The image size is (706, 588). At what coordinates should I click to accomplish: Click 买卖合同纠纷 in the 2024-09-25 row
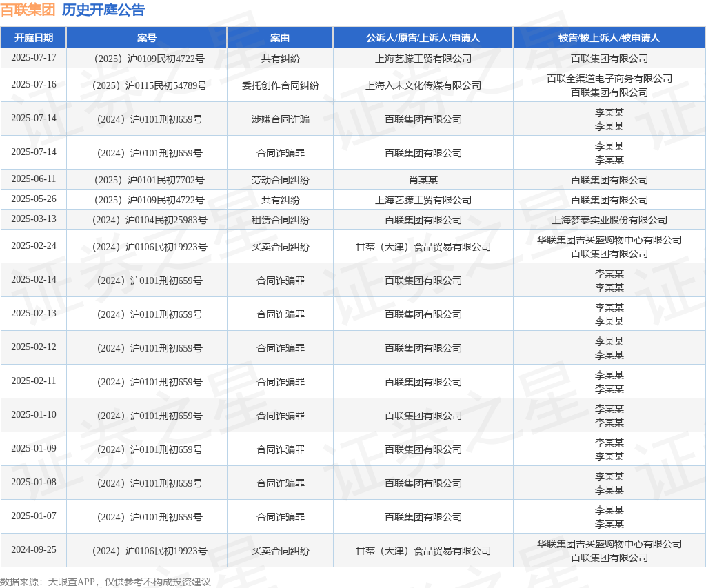[x=280, y=551]
